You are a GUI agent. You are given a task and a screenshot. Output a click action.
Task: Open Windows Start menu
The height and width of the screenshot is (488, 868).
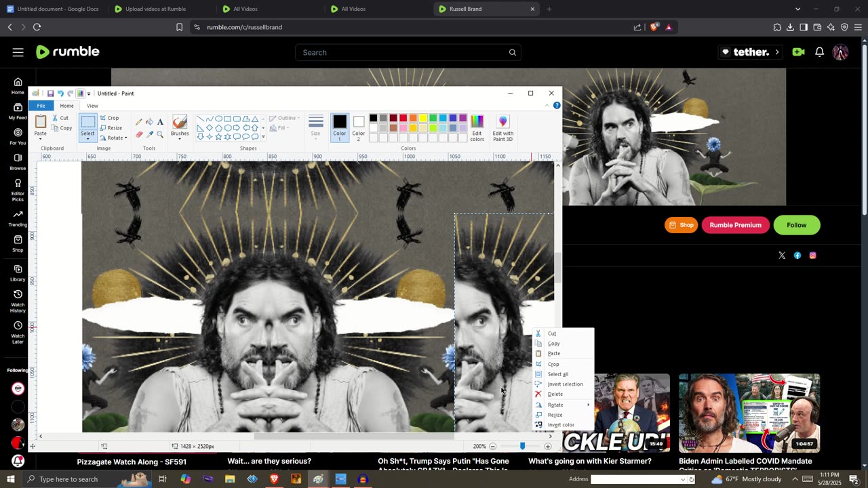pyautogui.click(x=10, y=479)
